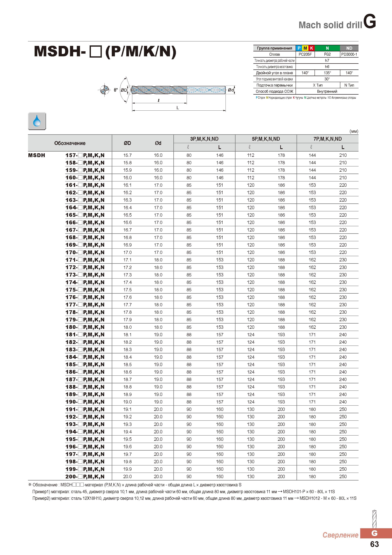The height and width of the screenshot is (555, 392).
Task: Click the designation 160-□P,M,K,N
Action: click(x=85, y=178)
